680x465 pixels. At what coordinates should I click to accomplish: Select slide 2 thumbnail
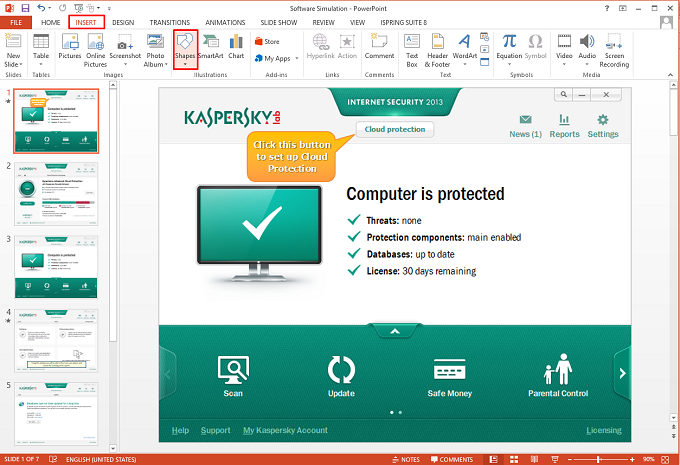tap(56, 194)
